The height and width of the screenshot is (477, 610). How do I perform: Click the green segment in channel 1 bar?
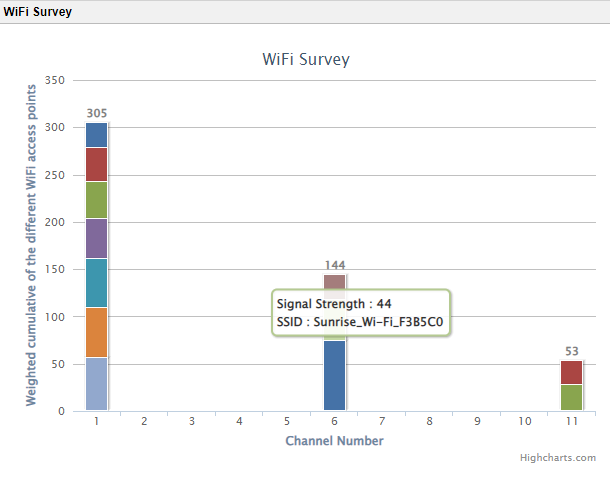pos(96,200)
